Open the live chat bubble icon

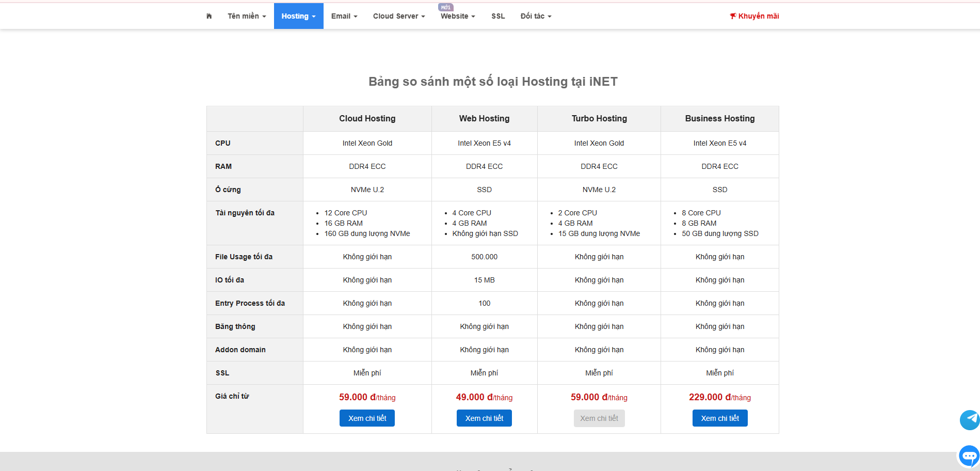[969, 456]
